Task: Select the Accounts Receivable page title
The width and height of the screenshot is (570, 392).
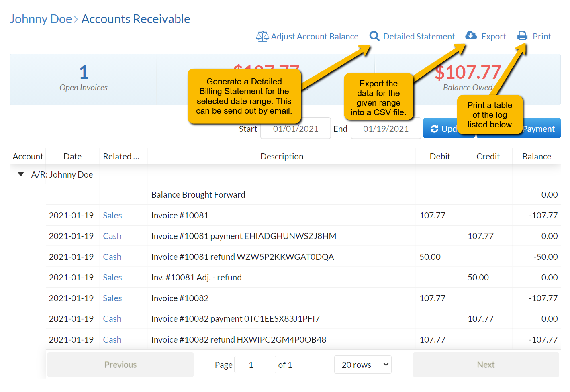Action: pyautogui.click(x=136, y=19)
